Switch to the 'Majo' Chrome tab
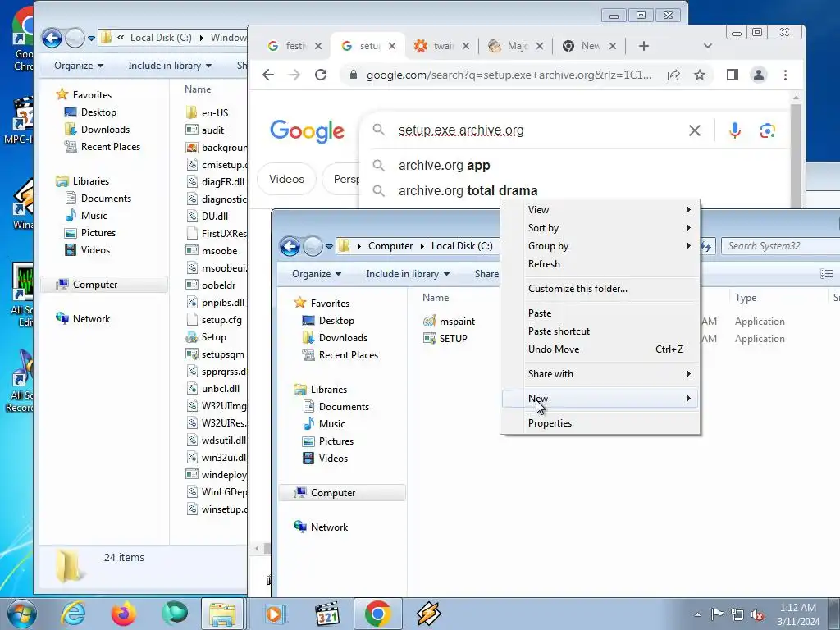Image resolution: width=840 pixels, height=630 pixels. 514,46
